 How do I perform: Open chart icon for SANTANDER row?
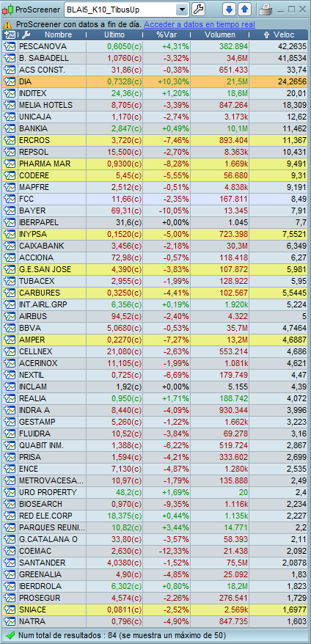9,563
